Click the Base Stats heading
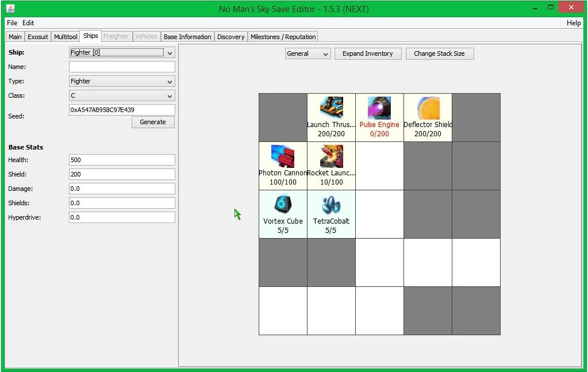The image size is (588, 372). pyautogui.click(x=26, y=147)
